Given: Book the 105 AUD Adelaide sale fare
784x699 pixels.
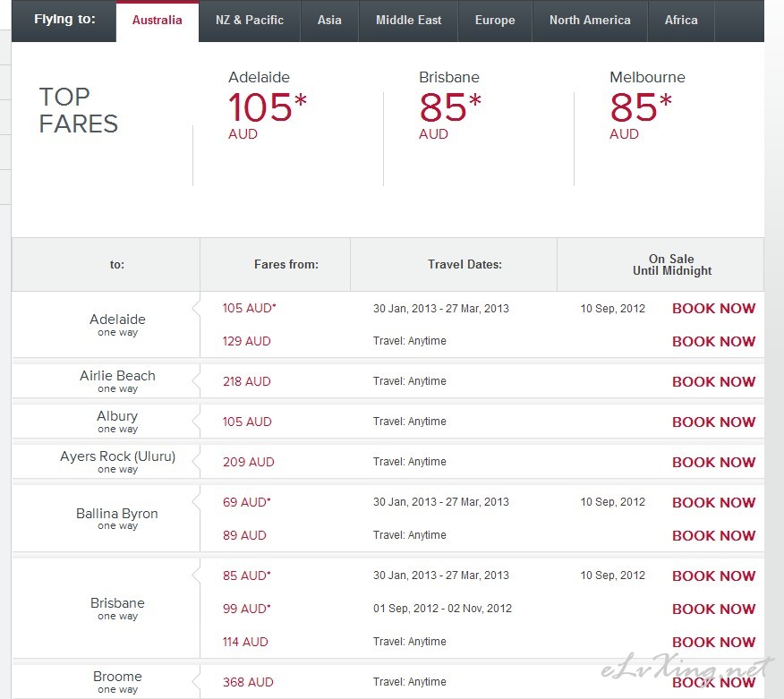Looking at the screenshot, I should 713,309.
